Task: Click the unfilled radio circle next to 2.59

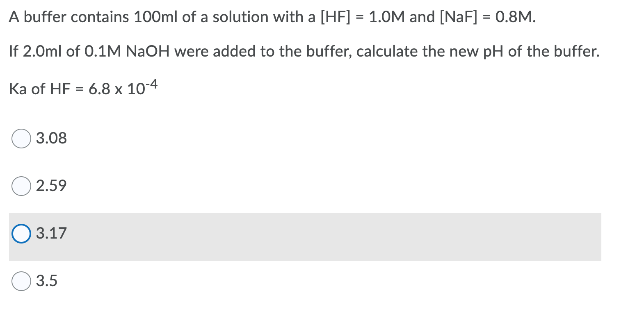Action: tap(21, 187)
